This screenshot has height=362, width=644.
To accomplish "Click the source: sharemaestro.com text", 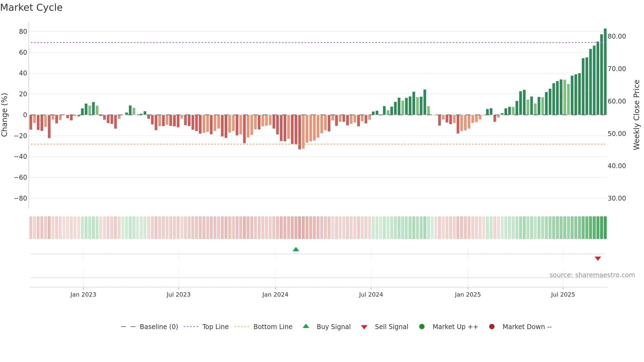I will 592,275.
